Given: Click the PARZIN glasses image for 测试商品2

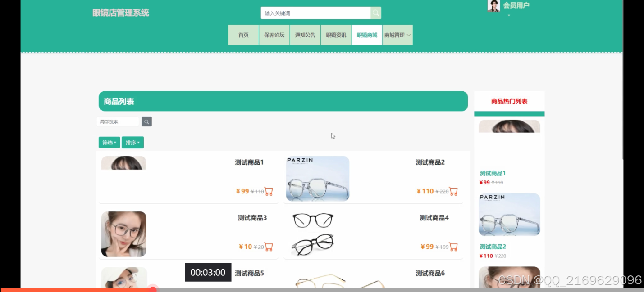Looking at the screenshot, I should 318,178.
